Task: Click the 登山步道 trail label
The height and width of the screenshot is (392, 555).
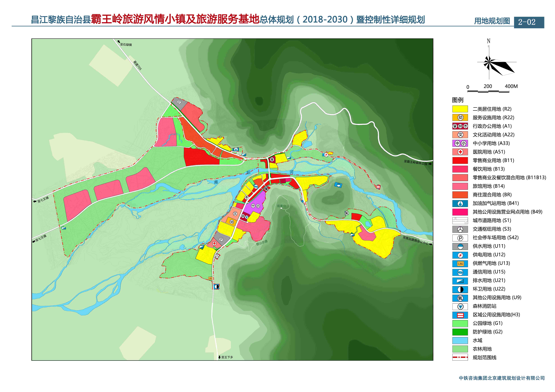Action: click(262, 243)
